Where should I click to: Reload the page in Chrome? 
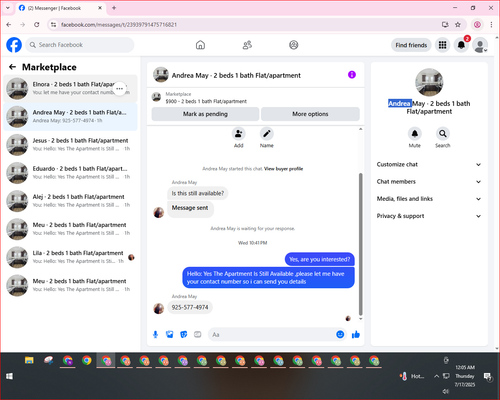tap(37, 24)
